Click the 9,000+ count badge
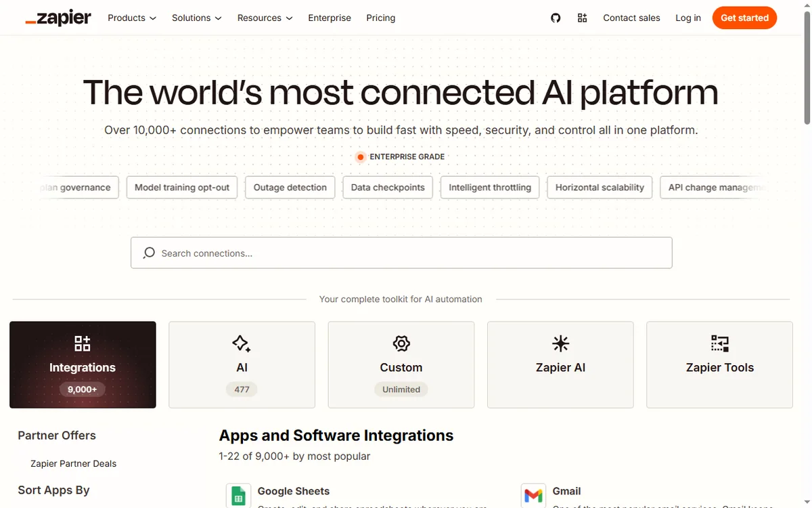Screen dimensions: 812x508 point(83,389)
